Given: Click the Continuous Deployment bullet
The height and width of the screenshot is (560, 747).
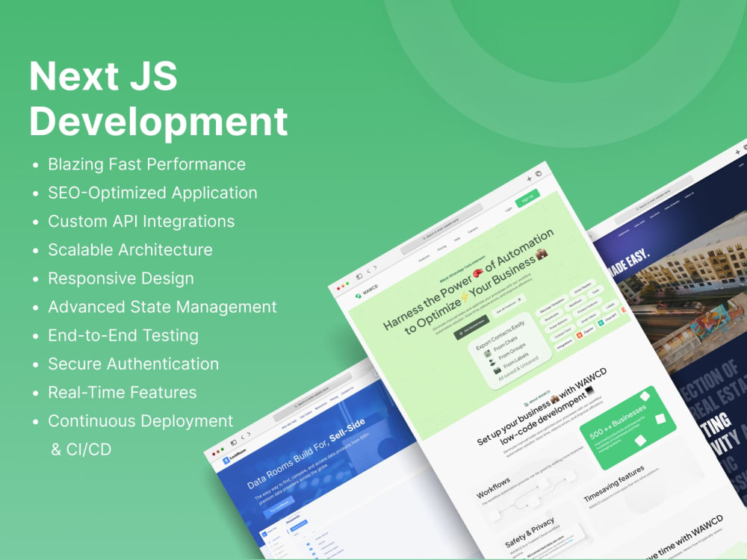Looking at the screenshot, I should coord(140,421).
